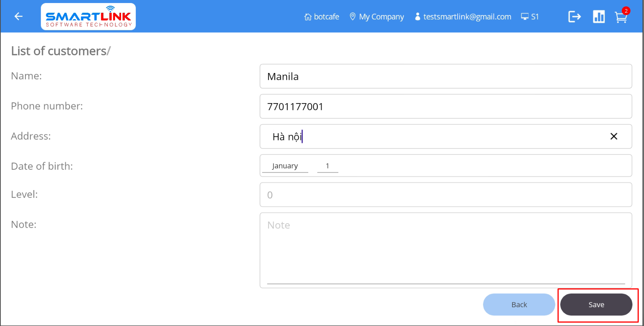Click into the Level input field
644x326 pixels.
[445, 195]
